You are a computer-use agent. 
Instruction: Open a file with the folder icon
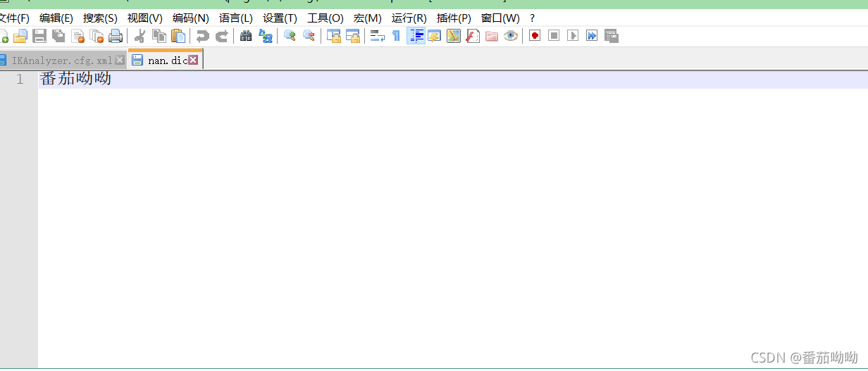pos(20,36)
